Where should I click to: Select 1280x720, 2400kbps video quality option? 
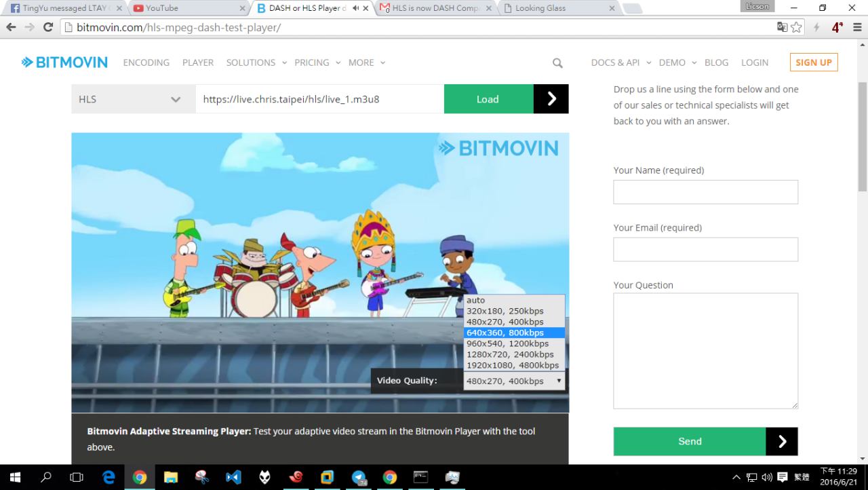pyautogui.click(x=510, y=354)
